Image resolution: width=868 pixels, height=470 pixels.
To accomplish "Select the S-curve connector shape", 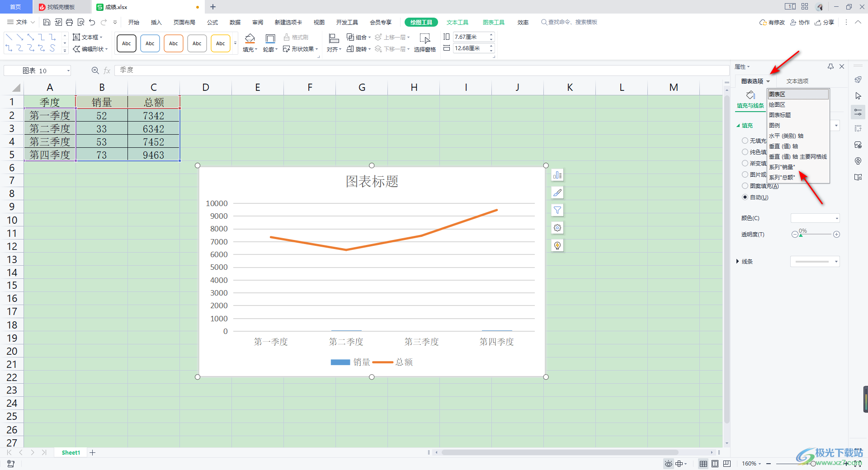I will click(x=52, y=48).
